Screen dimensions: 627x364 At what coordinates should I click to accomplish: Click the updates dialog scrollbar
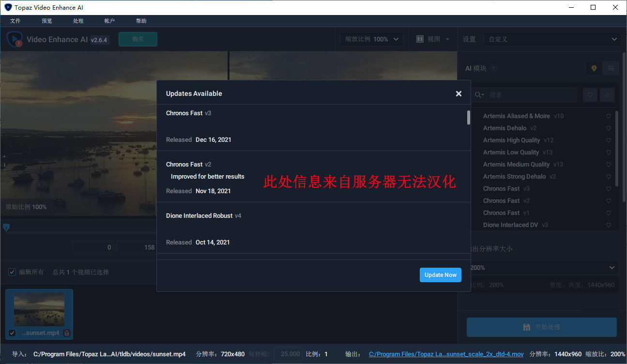pos(469,118)
